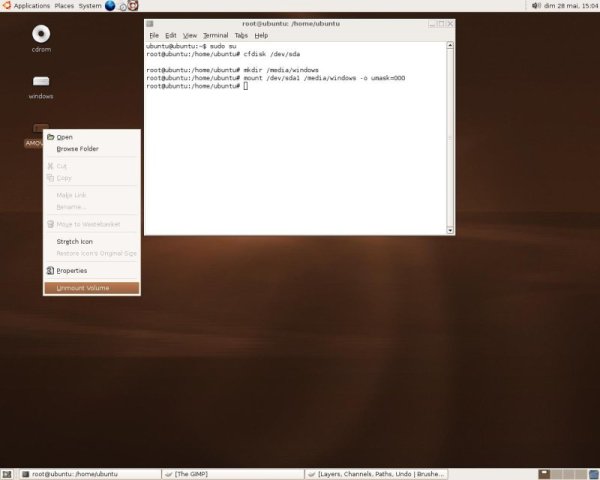The image size is (600, 480).
Task: Open the System menu in the top panel
Action: click(x=90, y=6)
